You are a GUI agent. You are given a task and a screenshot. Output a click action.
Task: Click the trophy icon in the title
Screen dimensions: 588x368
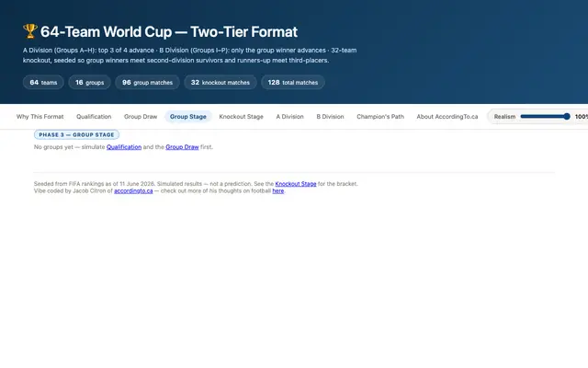point(30,31)
